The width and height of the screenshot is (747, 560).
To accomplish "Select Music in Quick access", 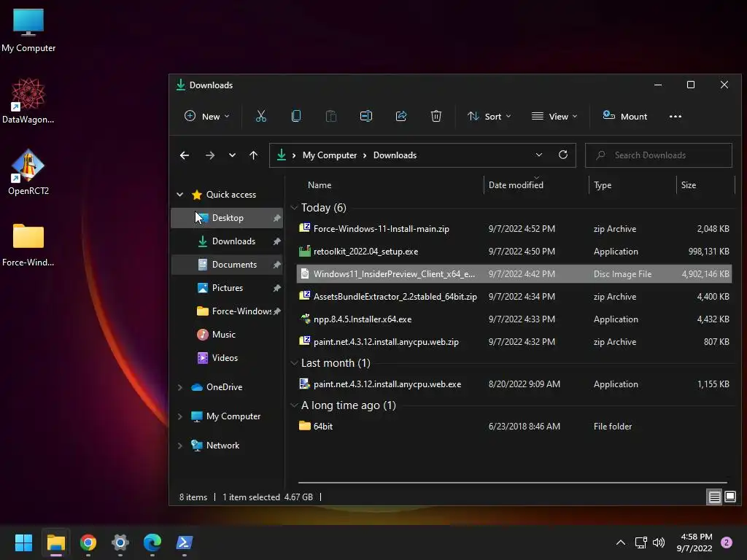I will point(227,335).
